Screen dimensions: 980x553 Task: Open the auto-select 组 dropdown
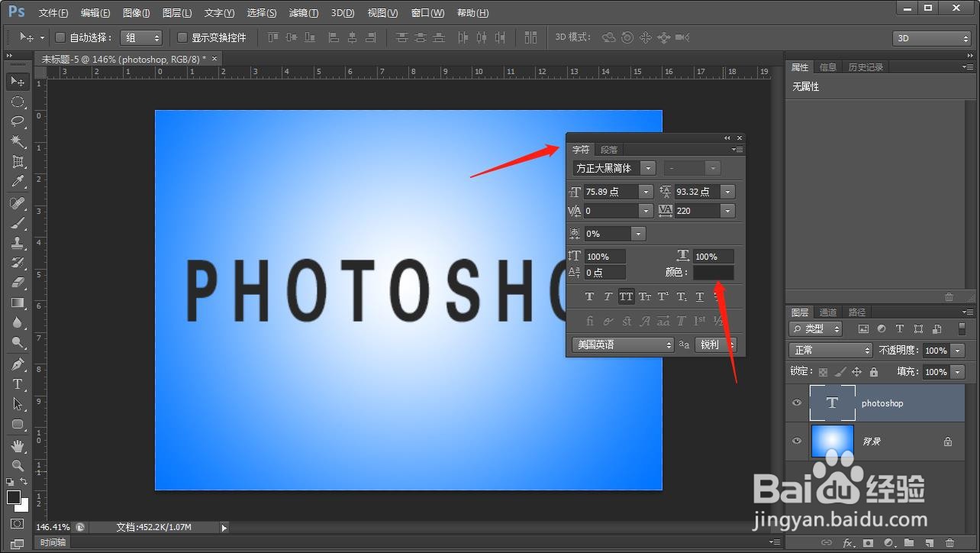tap(141, 37)
